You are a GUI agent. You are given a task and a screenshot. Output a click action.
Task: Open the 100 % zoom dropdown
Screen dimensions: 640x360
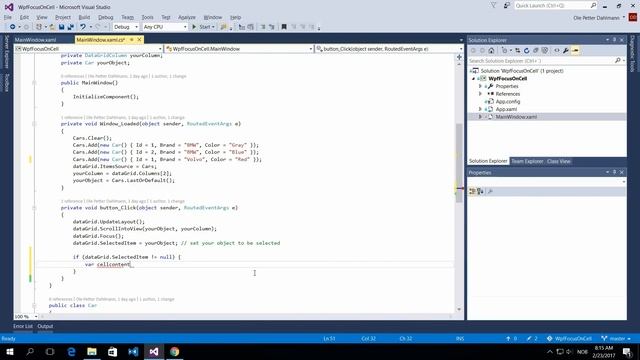(26, 317)
